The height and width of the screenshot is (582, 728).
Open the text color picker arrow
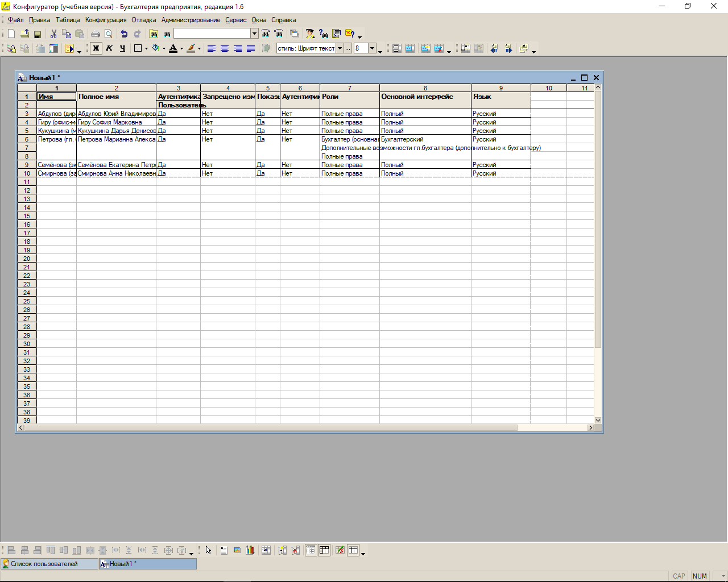tap(182, 49)
